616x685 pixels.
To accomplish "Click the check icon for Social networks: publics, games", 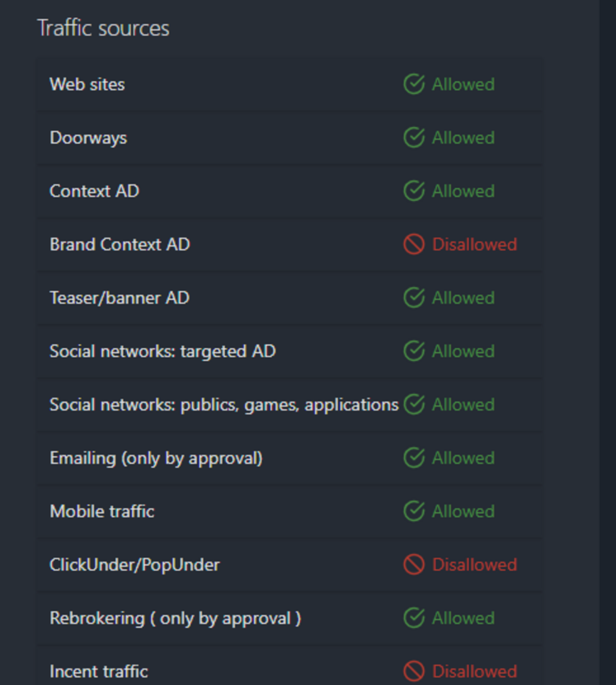I will tap(414, 405).
